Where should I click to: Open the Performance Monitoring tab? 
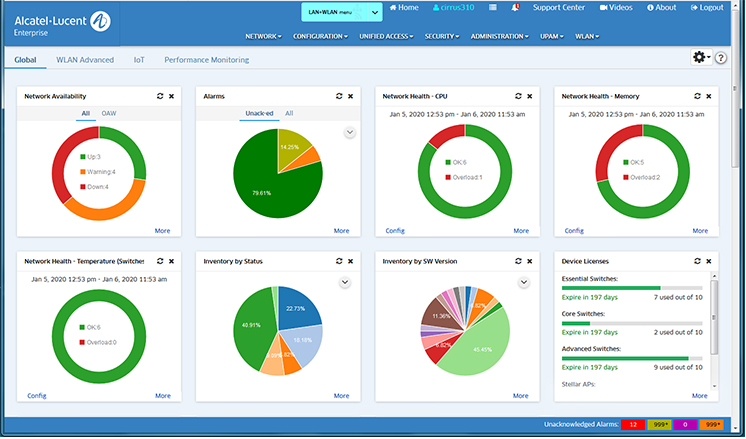207,60
